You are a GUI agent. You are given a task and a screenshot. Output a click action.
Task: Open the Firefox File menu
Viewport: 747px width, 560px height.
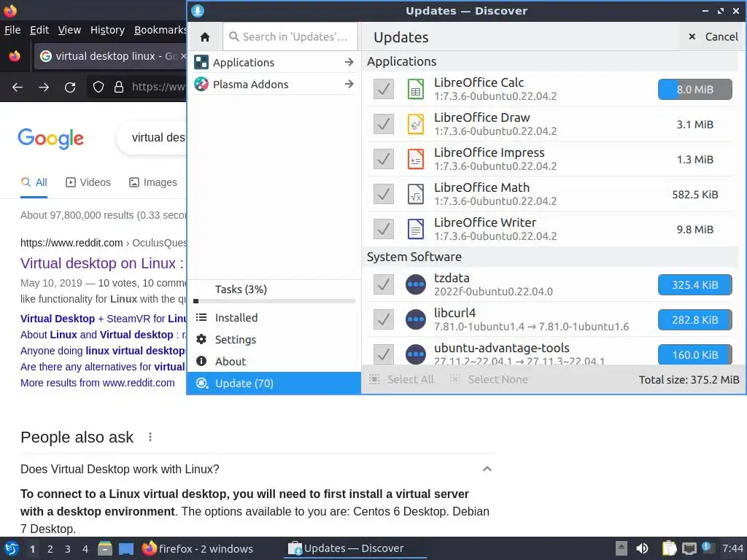point(12,30)
